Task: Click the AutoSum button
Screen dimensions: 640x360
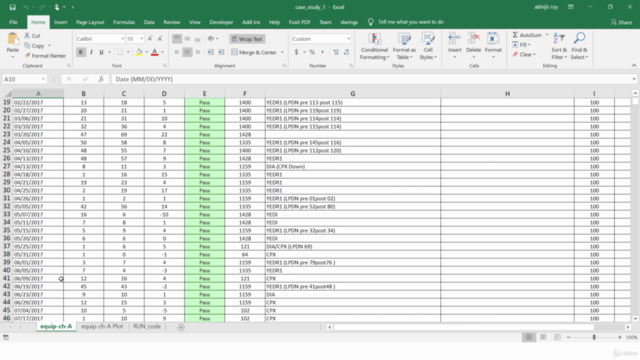Action: click(x=527, y=35)
